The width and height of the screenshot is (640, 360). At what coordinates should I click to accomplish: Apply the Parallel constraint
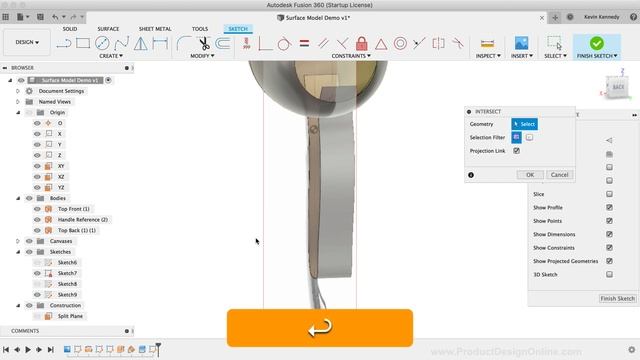coord(323,43)
